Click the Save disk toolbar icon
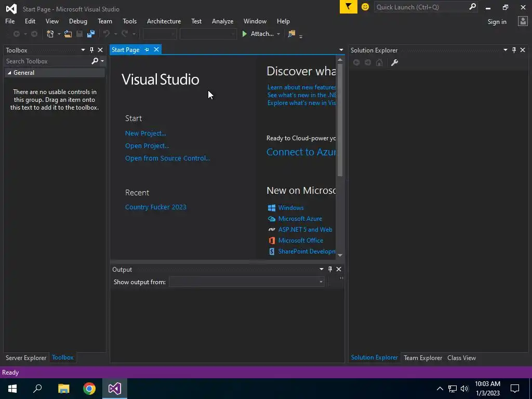The width and height of the screenshot is (532, 399). pos(79,34)
